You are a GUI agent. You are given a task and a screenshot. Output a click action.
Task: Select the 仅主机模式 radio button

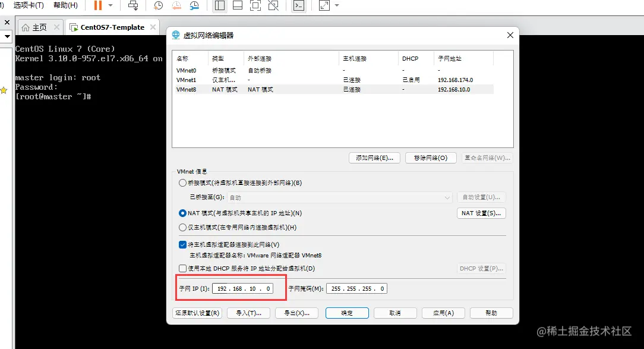click(183, 227)
